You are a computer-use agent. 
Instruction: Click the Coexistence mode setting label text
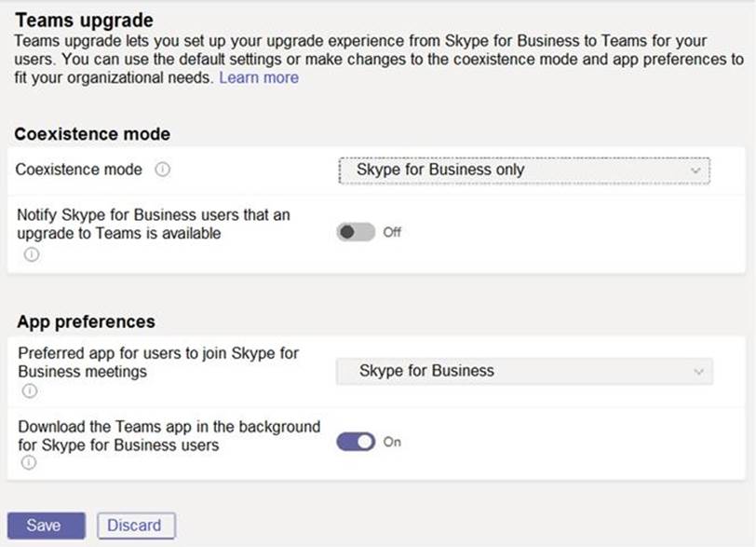pos(79,170)
